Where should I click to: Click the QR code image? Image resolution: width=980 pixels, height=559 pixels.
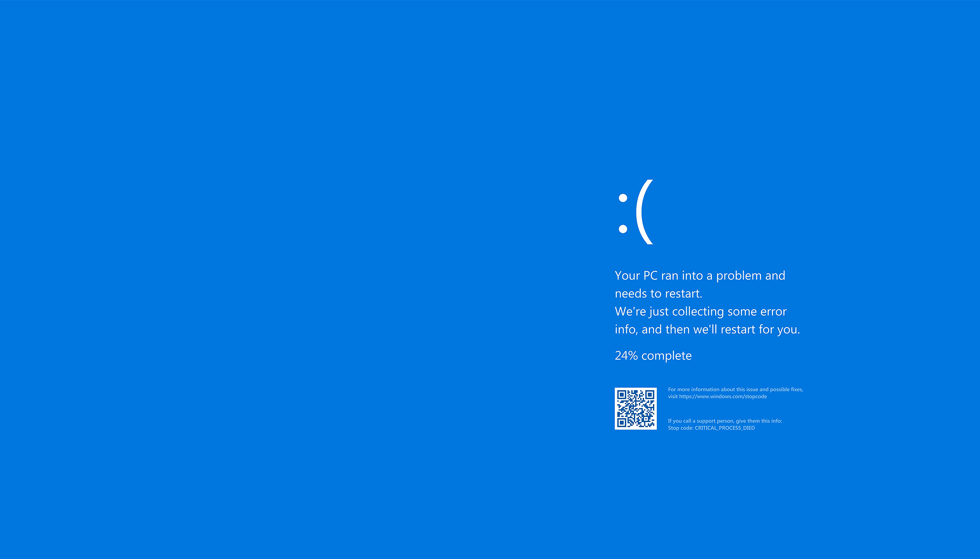(636, 408)
